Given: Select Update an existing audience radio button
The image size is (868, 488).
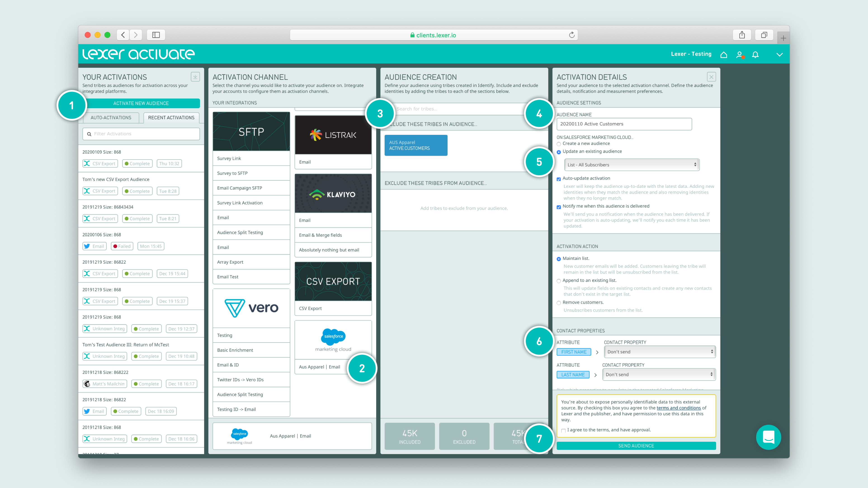Looking at the screenshot, I should 559,151.
